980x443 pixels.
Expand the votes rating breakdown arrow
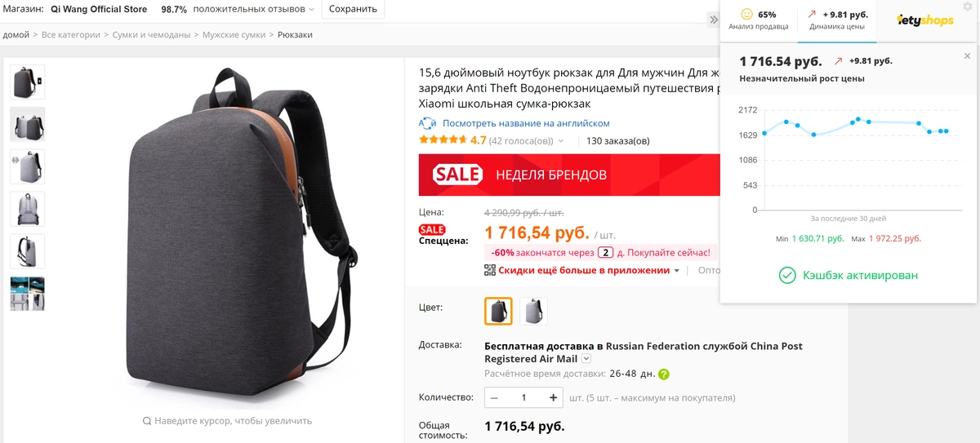point(560,141)
